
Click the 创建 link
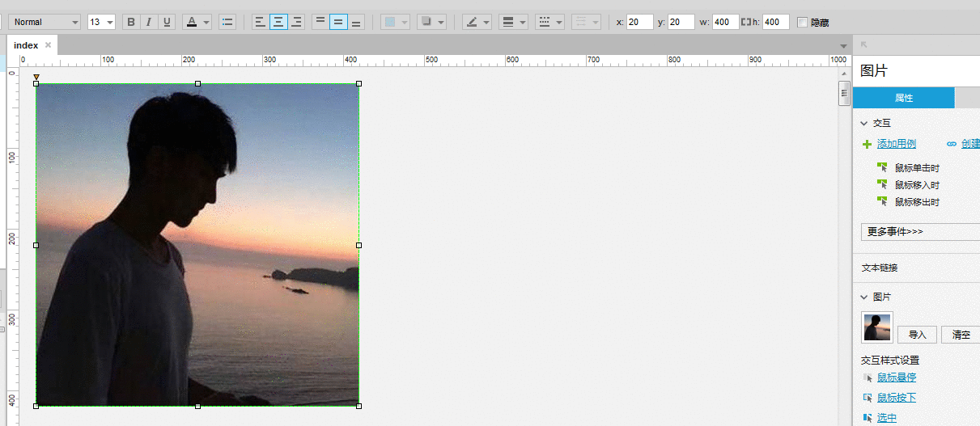click(x=970, y=144)
